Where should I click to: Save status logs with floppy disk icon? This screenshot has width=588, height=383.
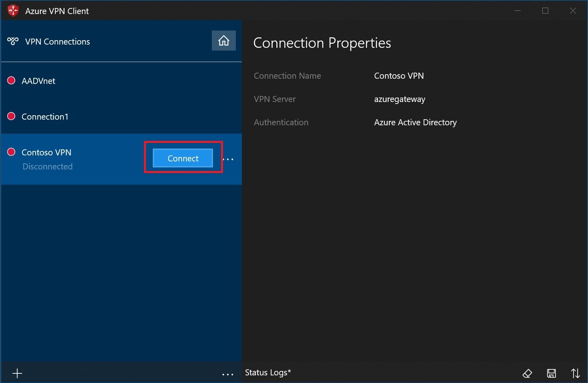(552, 373)
